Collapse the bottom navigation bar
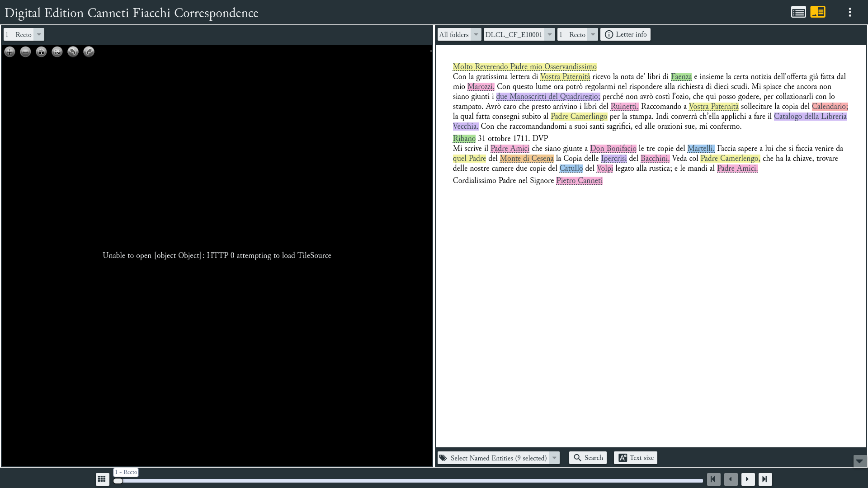 (860, 461)
